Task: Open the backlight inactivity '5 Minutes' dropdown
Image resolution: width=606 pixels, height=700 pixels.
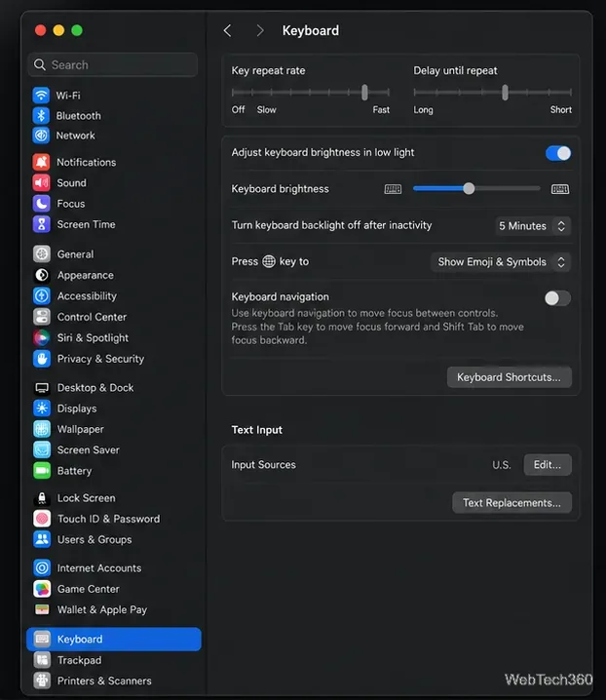Action: pos(533,226)
